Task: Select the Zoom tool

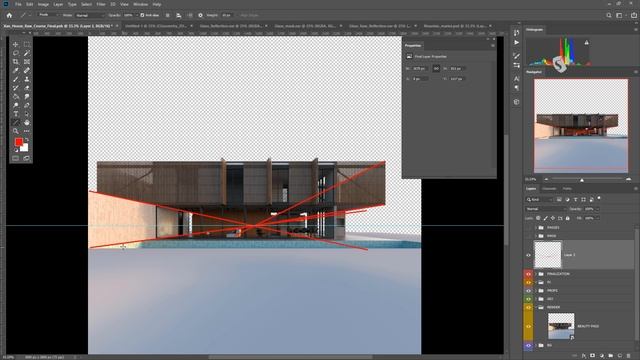Action: (x=16, y=131)
